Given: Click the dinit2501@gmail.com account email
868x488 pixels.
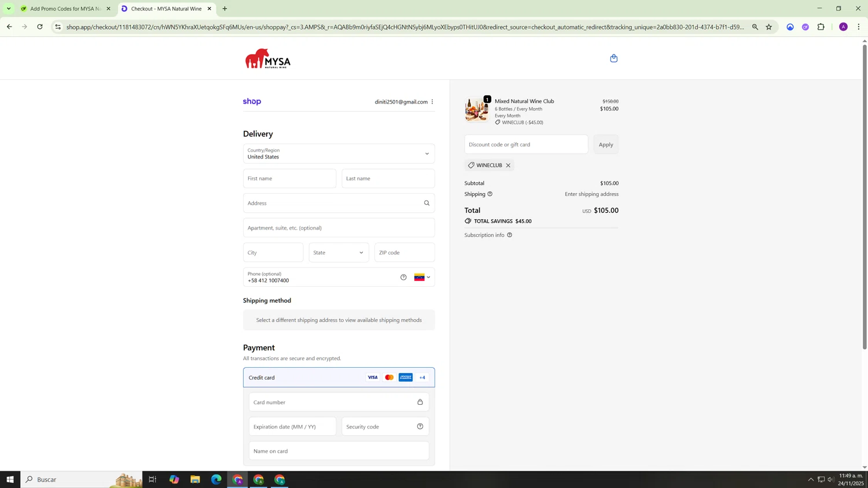Looking at the screenshot, I should click(401, 102).
